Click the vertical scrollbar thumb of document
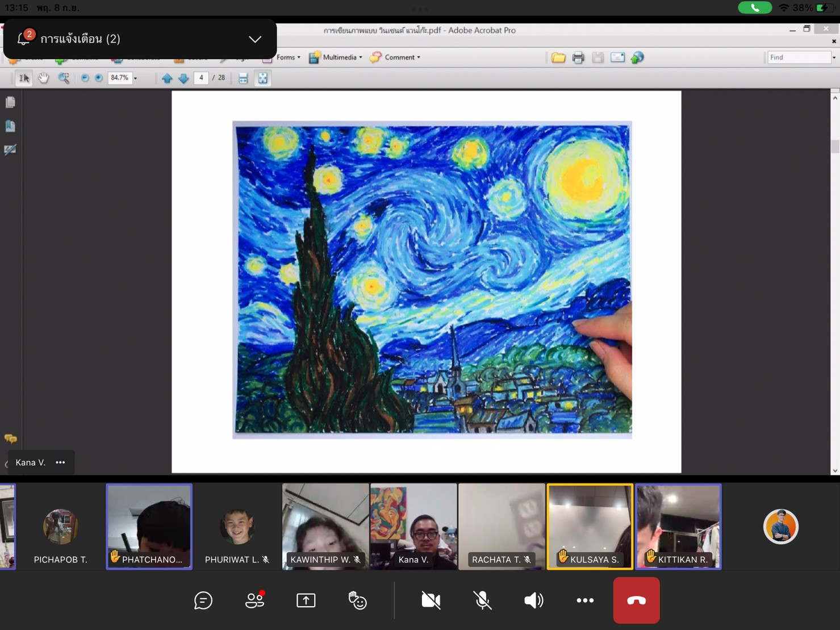The image size is (840, 630). [835, 146]
